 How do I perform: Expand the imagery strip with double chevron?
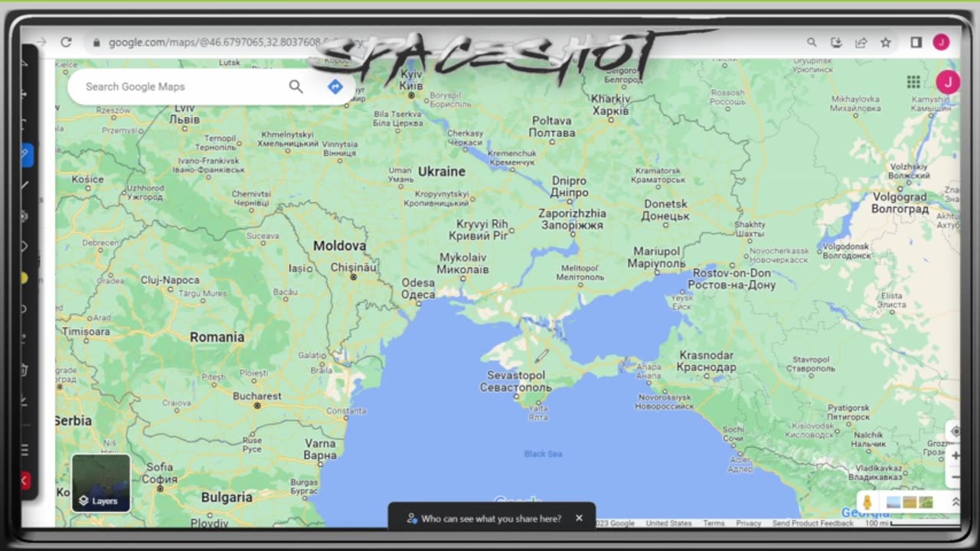[955, 503]
